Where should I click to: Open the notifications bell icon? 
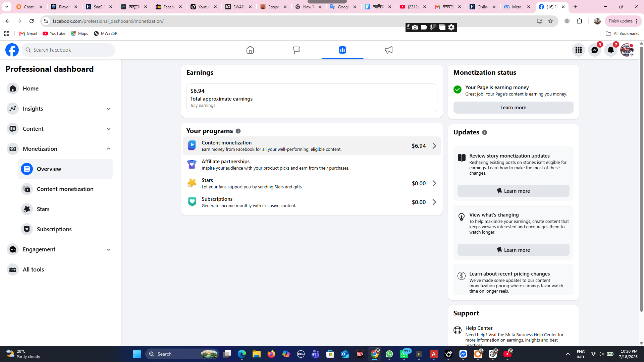pyautogui.click(x=611, y=50)
